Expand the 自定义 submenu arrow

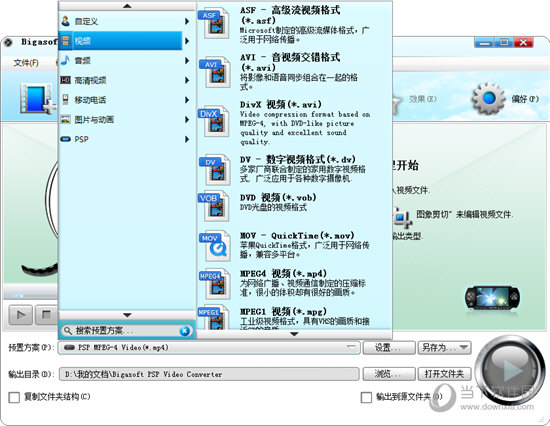click(x=187, y=21)
